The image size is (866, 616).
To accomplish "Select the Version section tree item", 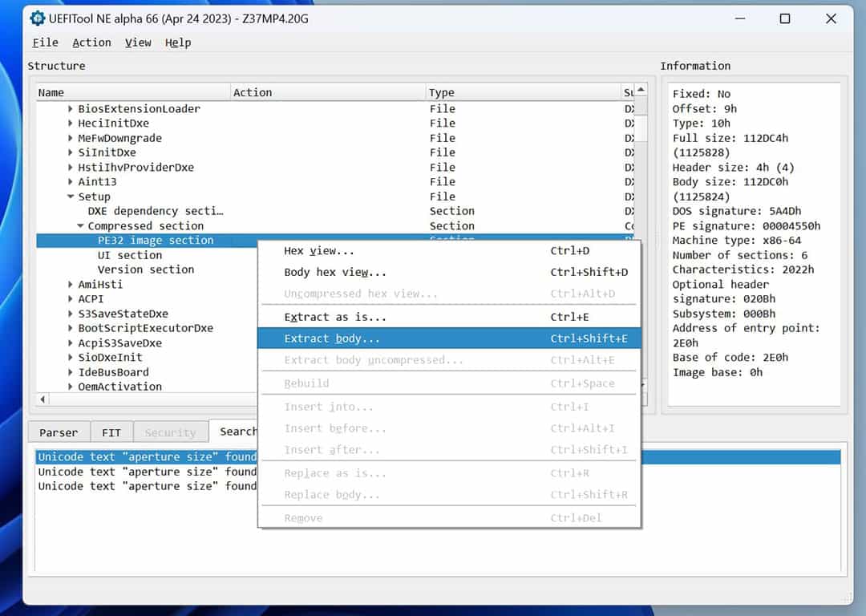I will pyautogui.click(x=145, y=269).
